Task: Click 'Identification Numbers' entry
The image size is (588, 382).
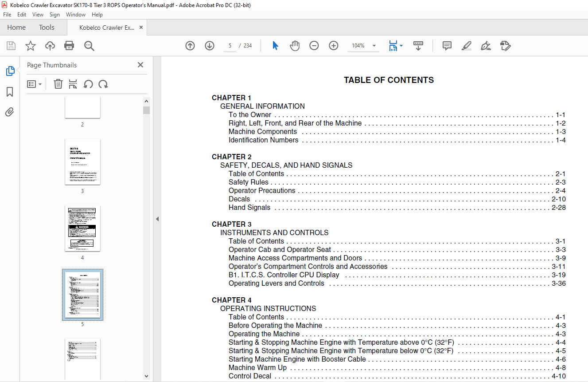Action: coord(264,140)
